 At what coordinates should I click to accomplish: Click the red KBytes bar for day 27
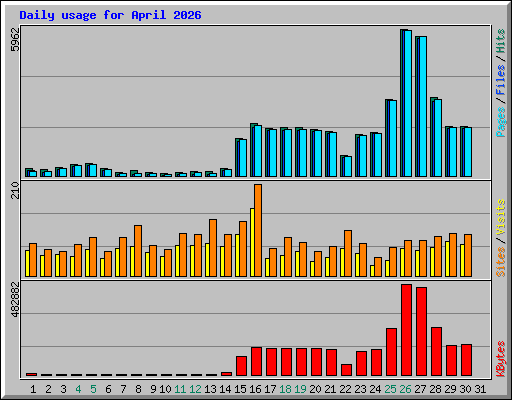pos(421,331)
